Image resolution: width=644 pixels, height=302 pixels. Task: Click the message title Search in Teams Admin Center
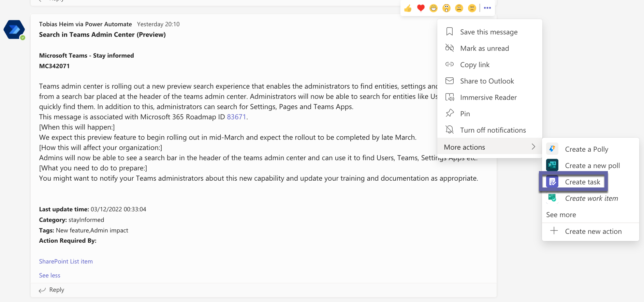(x=102, y=34)
